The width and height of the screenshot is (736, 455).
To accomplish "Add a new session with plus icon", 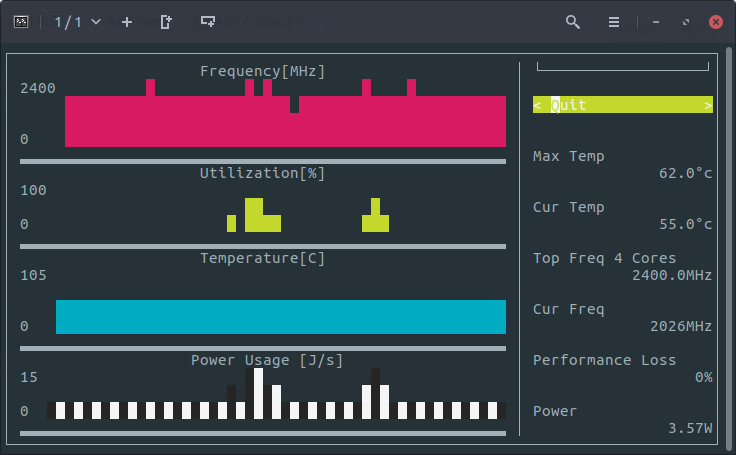I will [126, 21].
